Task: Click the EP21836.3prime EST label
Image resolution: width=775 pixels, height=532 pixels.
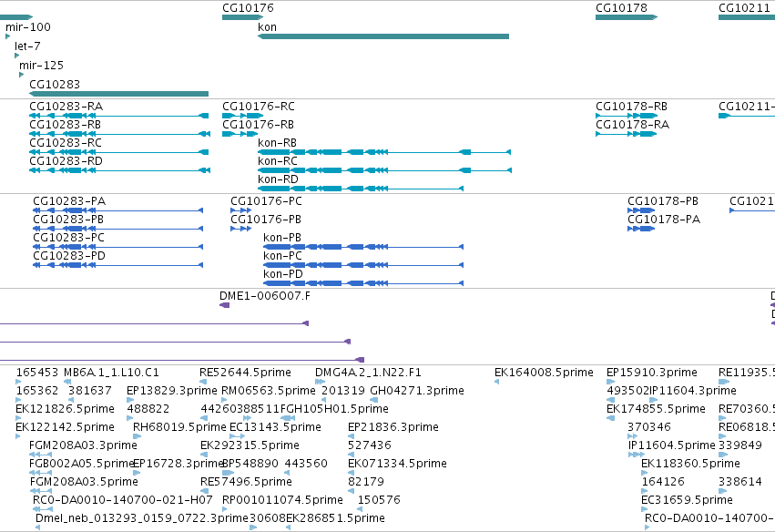Action: click(393, 427)
